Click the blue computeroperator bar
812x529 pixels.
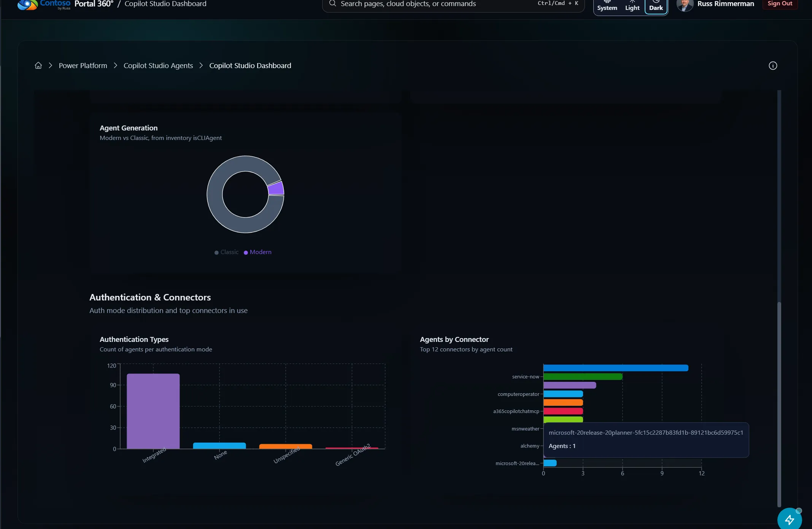[563, 394]
